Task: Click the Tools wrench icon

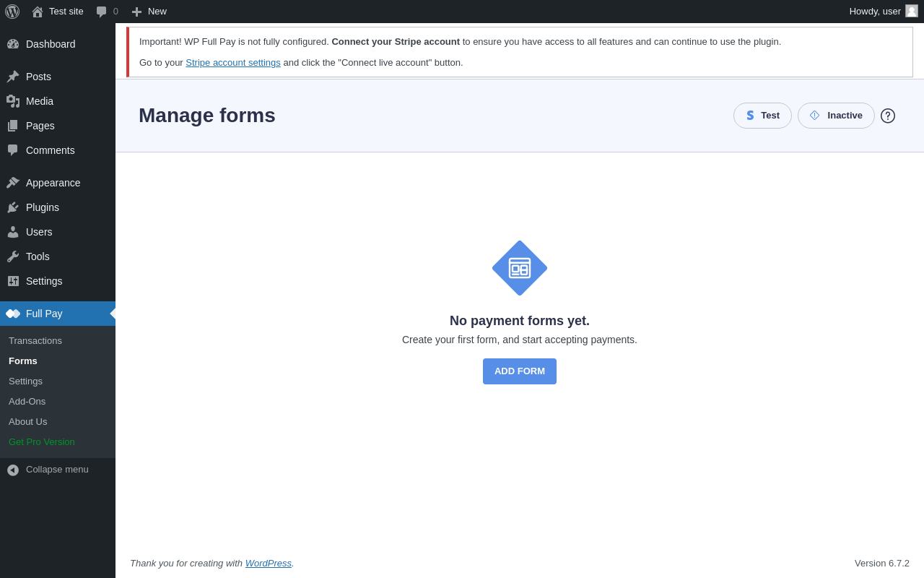Action: click(x=13, y=256)
